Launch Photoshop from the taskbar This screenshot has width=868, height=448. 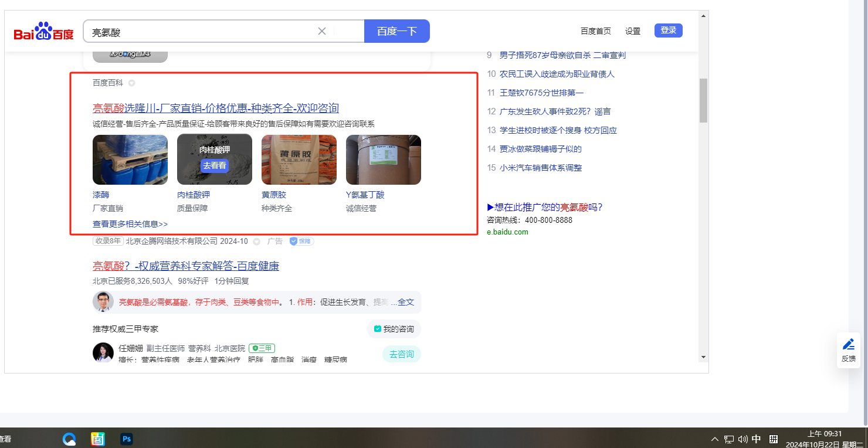[x=126, y=439]
